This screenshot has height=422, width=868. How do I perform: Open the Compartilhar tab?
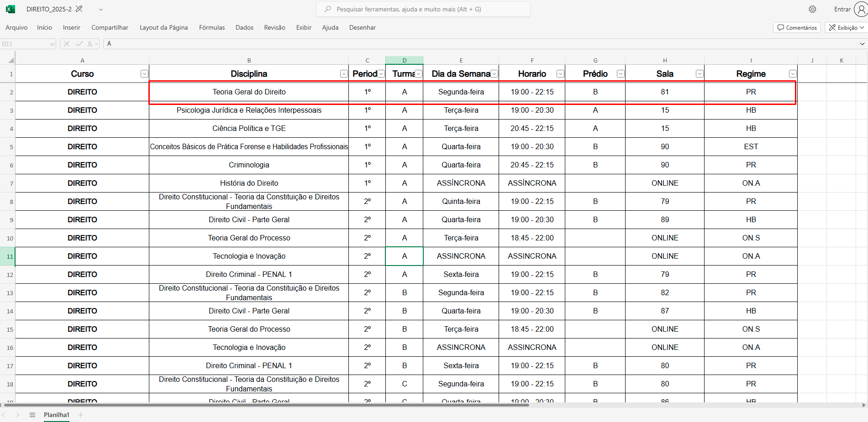110,27
